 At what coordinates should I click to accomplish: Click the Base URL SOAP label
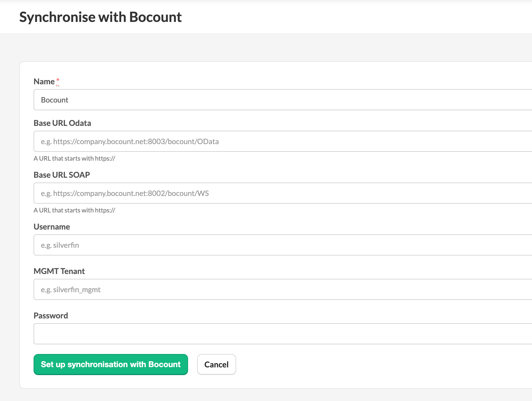point(62,175)
